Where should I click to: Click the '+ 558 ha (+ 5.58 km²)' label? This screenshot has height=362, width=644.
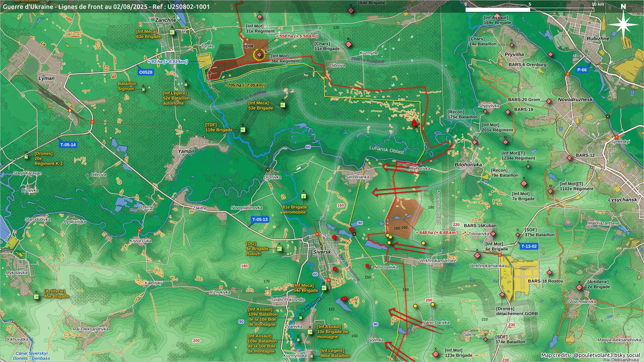(297, 36)
